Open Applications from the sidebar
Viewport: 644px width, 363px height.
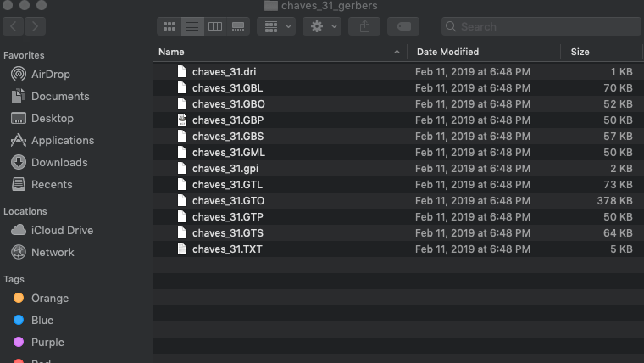62,140
